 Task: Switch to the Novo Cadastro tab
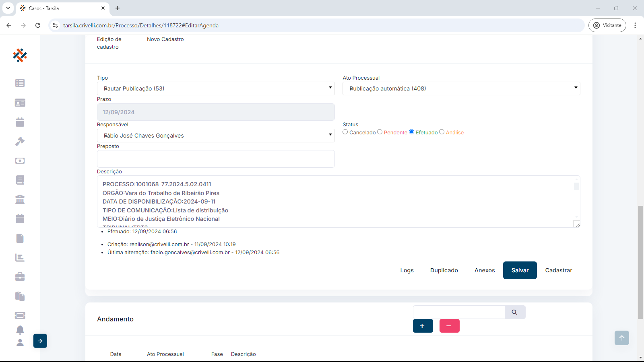(x=165, y=39)
